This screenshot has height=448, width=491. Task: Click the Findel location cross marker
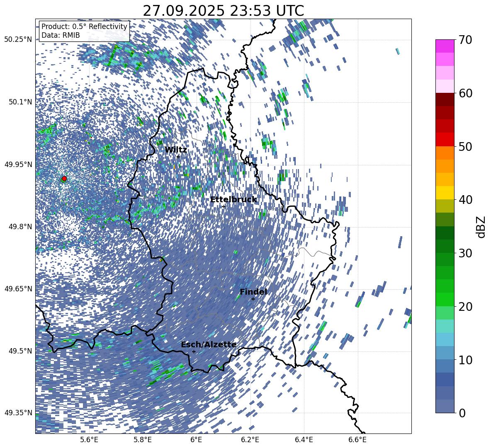click(x=253, y=299)
